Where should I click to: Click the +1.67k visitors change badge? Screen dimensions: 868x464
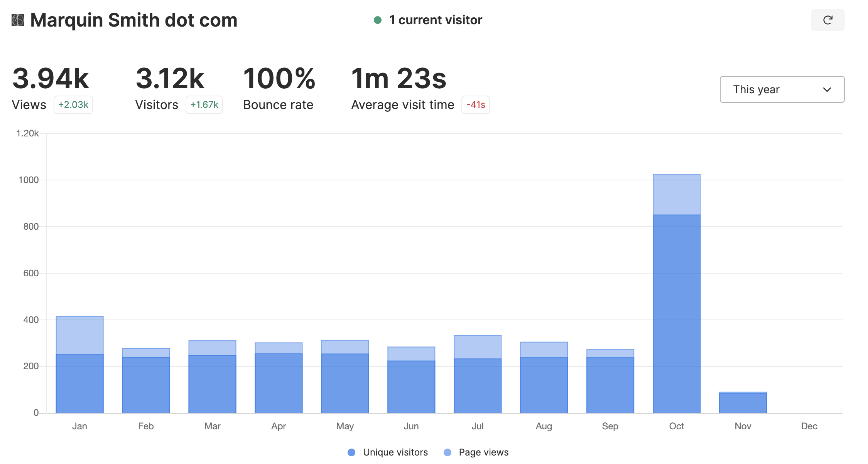[204, 105]
